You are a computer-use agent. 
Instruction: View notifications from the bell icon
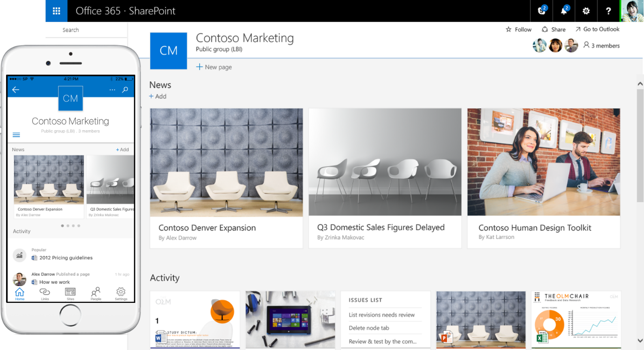pyautogui.click(x=564, y=11)
